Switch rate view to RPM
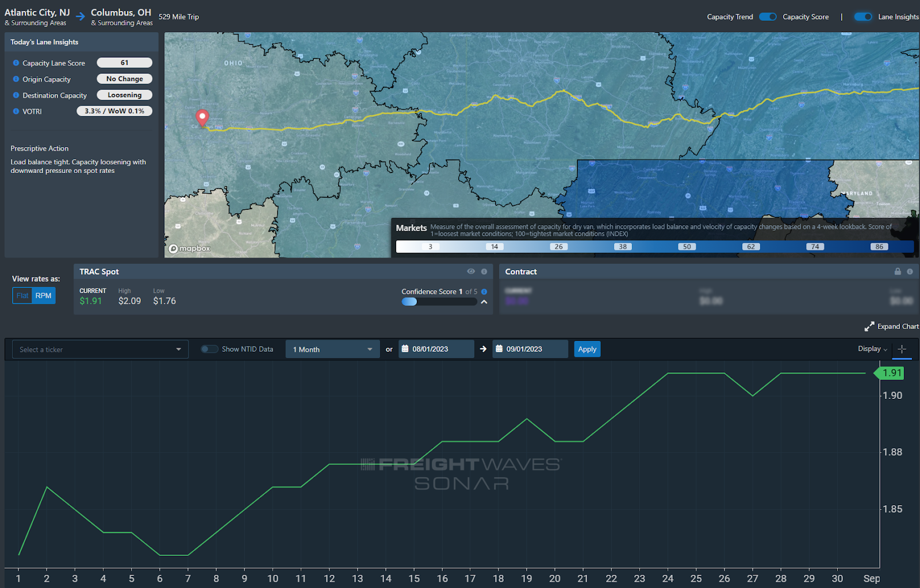 (44, 296)
